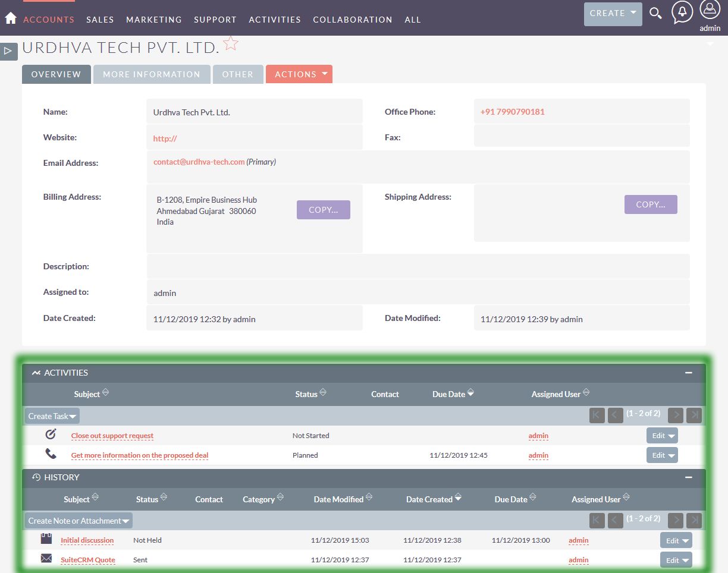Jump to first page in Activities
The image size is (728, 573).
pyautogui.click(x=597, y=415)
